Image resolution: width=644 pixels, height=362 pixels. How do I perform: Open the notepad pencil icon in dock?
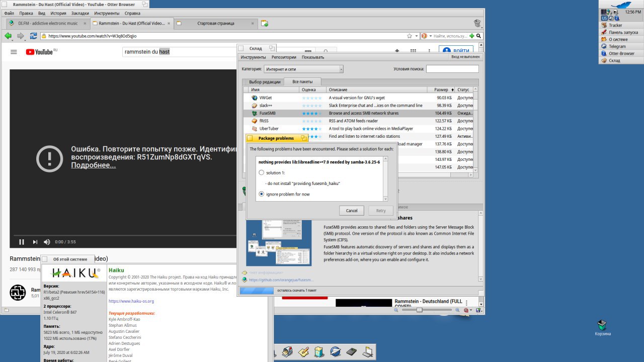click(x=303, y=351)
